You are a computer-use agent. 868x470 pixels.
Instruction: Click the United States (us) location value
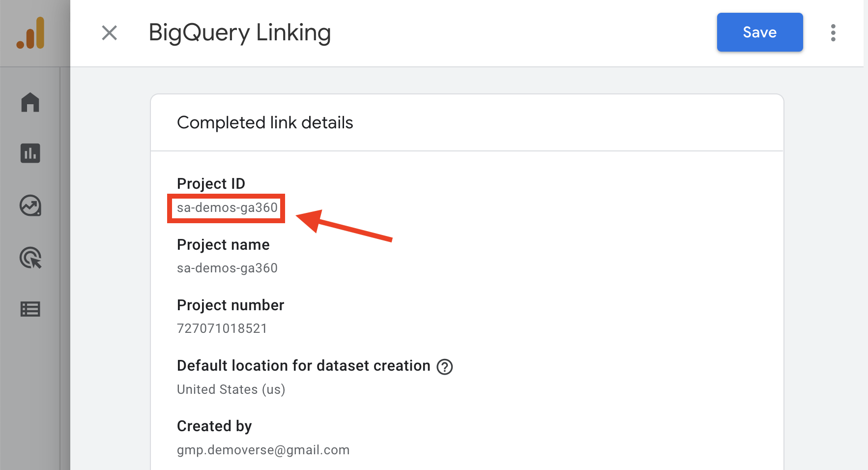tap(231, 389)
